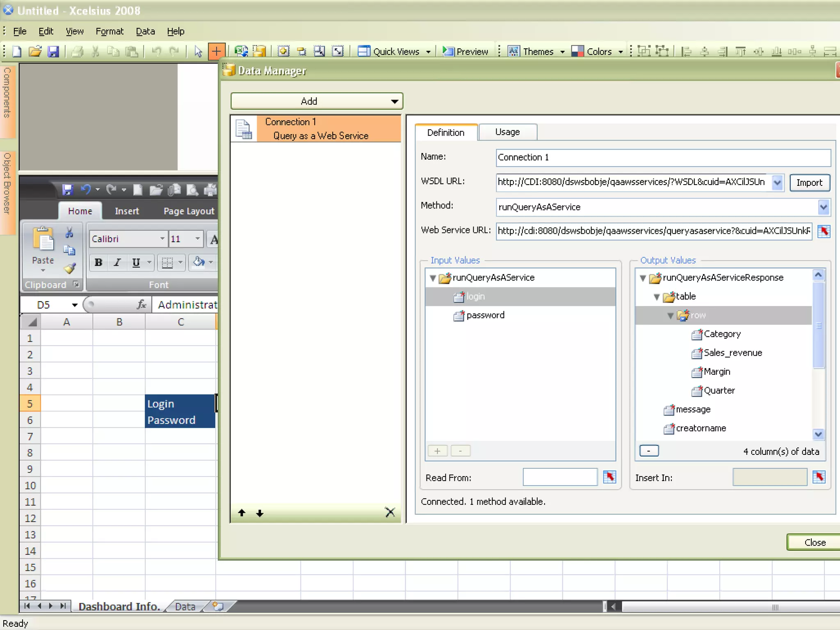This screenshot has width=840, height=630.
Task: Open the Add connection dropdown
Action: point(317,101)
